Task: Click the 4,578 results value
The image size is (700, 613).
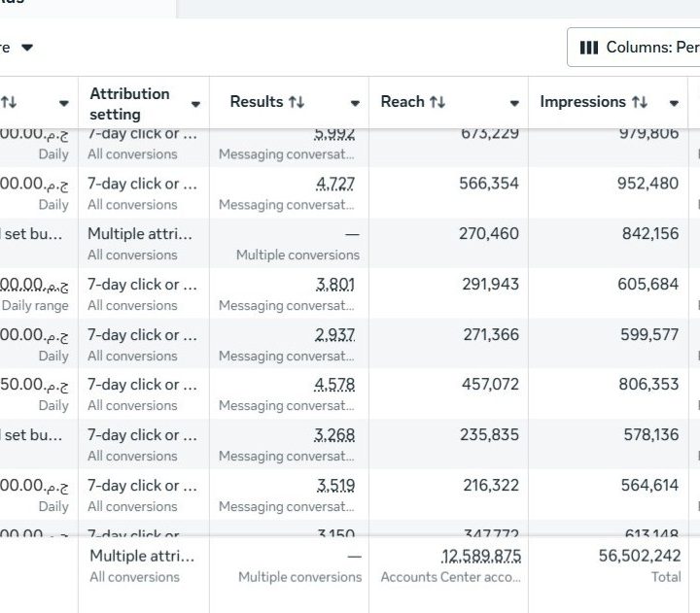Action: click(335, 385)
